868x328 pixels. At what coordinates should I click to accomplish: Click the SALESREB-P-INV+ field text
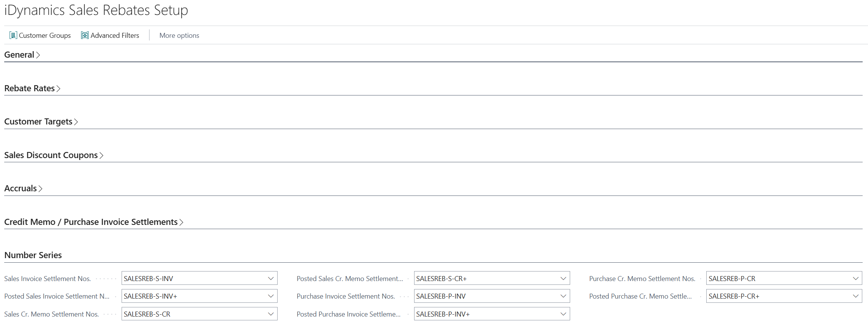443,314
